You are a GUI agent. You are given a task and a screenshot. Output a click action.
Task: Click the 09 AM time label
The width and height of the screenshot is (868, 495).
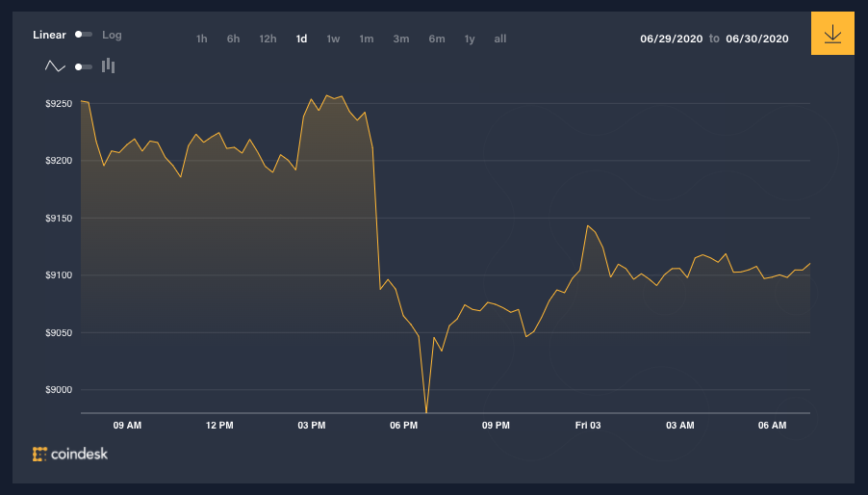[127, 426]
